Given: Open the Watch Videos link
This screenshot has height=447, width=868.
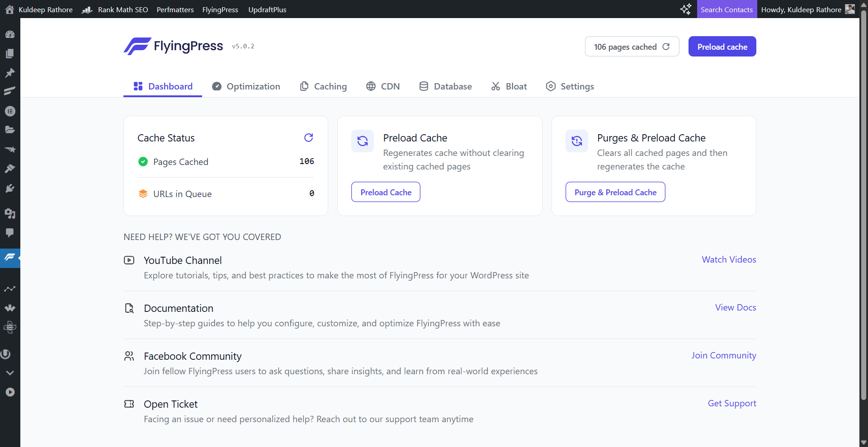Looking at the screenshot, I should tap(729, 259).
